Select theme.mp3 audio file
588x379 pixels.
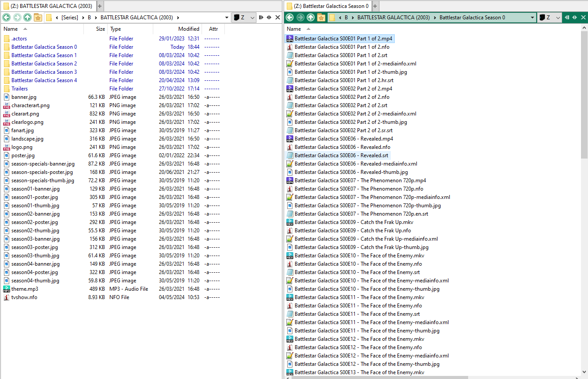click(x=25, y=289)
